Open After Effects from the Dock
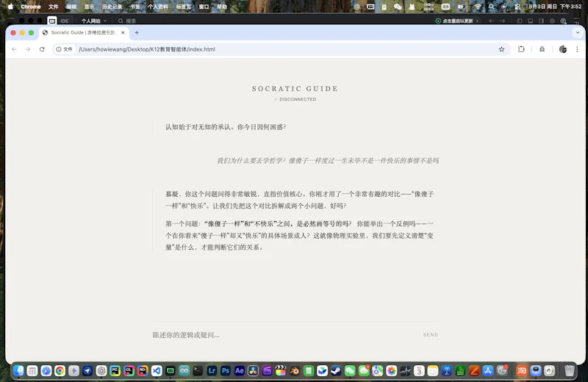This screenshot has height=382, width=588. [240, 371]
